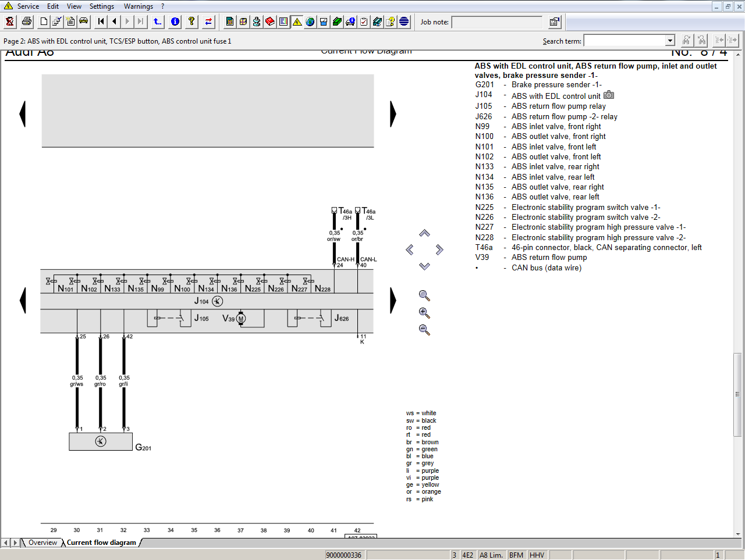Click the scrollbar up arrow
This screenshot has height=560, width=745.
pos(737,54)
